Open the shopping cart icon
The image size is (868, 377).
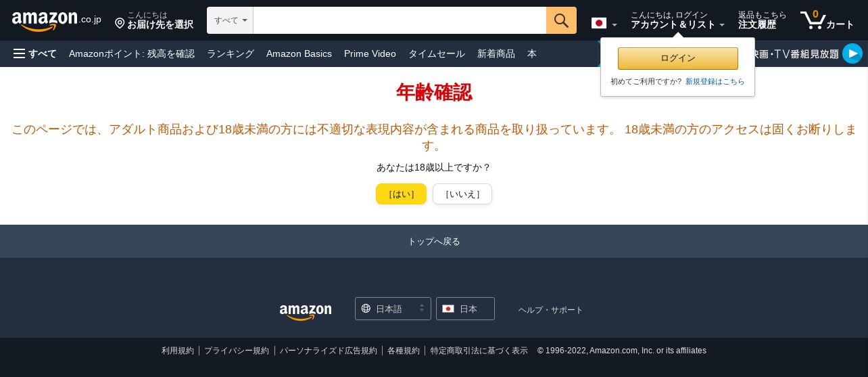827,20
